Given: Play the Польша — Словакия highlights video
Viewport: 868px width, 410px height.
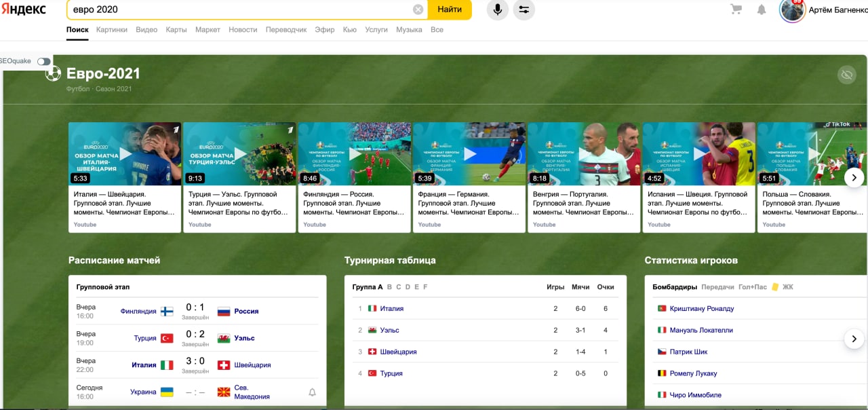Looking at the screenshot, I should [x=812, y=154].
